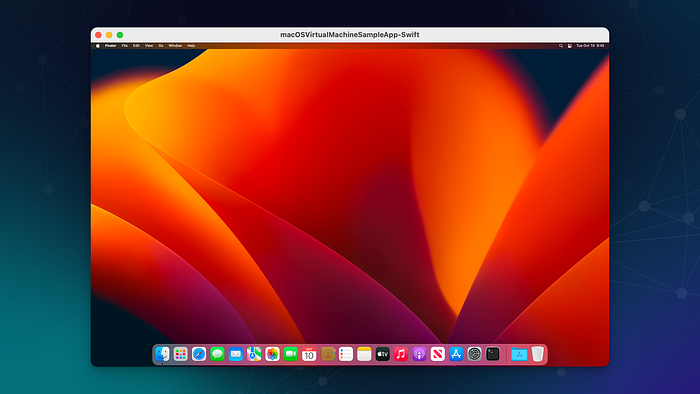Image resolution: width=700 pixels, height=394 pixels.
Task: Open the Apple menu
Action: [x=98, y=46]
